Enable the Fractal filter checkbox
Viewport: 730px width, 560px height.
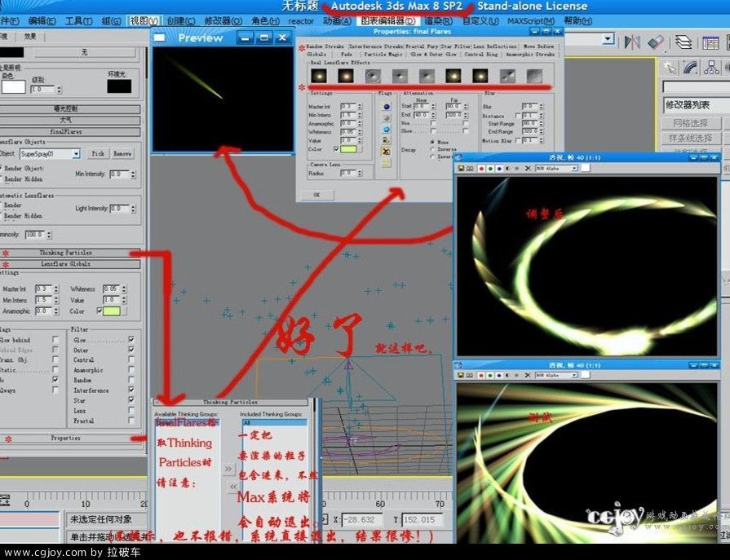click(x=131, y=421)
